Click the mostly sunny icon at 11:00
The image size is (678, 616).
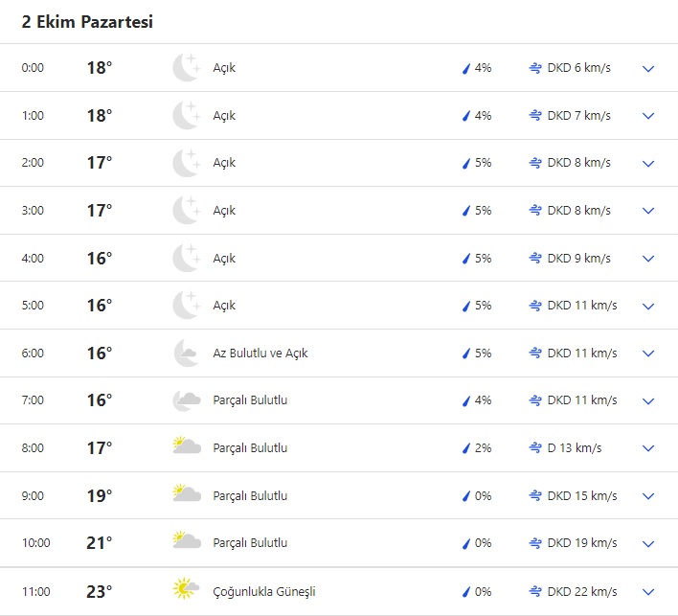186,590
